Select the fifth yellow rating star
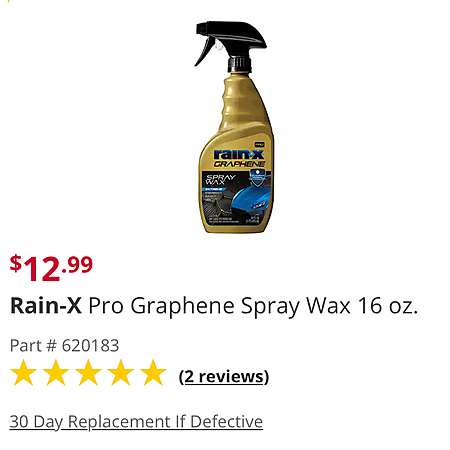450x450 pixels. click(x=153, y=373)
